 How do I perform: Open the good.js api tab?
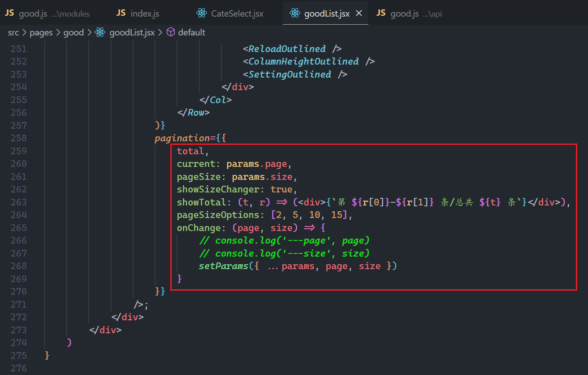[415, 13]
